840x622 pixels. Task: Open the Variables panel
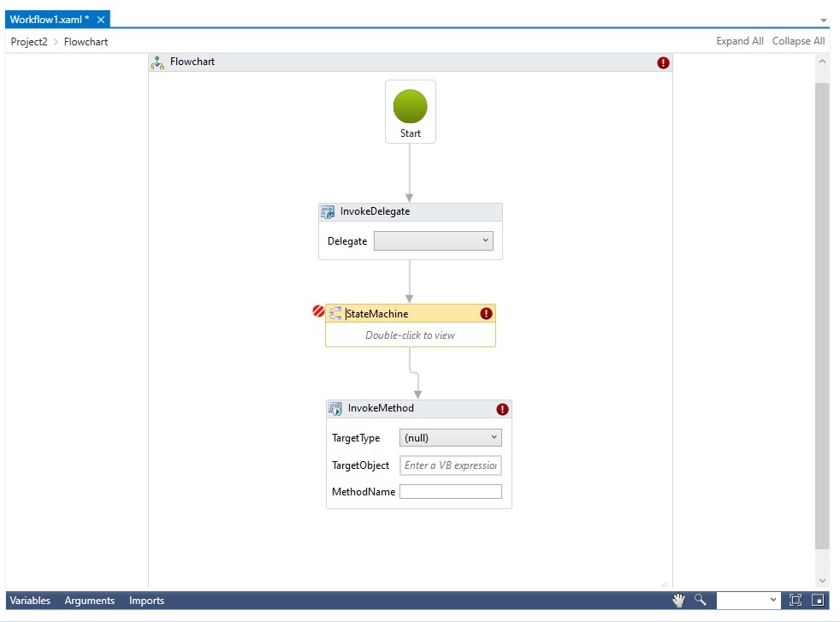pos(30,601)
